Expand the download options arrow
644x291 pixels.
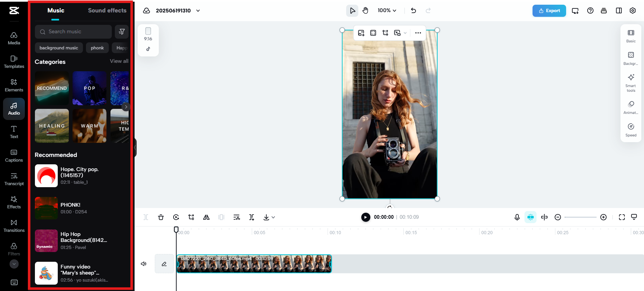coord(273,217)
